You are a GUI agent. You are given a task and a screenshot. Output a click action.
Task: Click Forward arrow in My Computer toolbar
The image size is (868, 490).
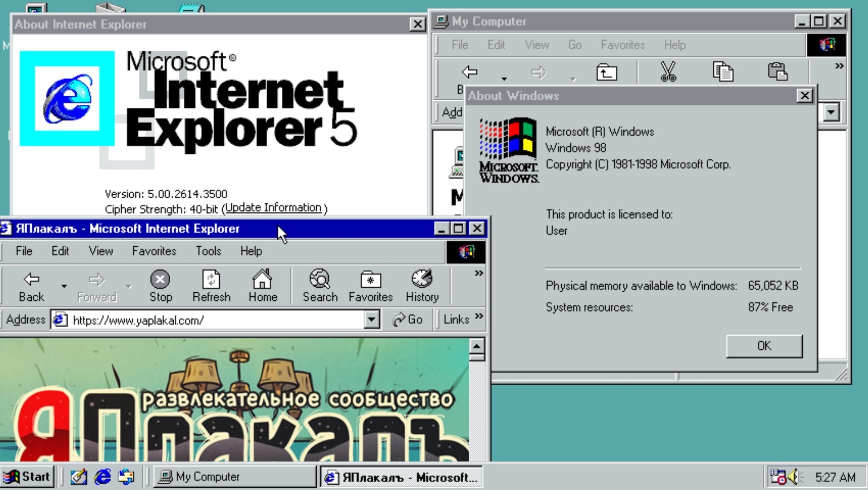(539, 72)
